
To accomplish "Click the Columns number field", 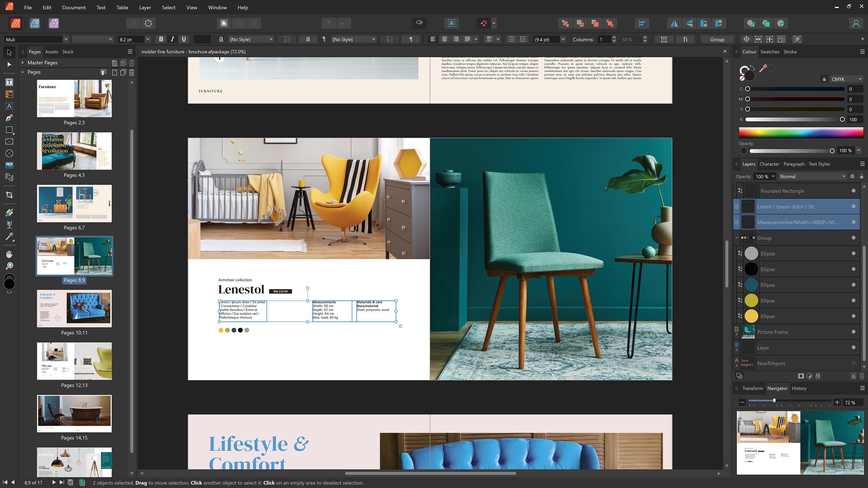I will pos(604,39).
